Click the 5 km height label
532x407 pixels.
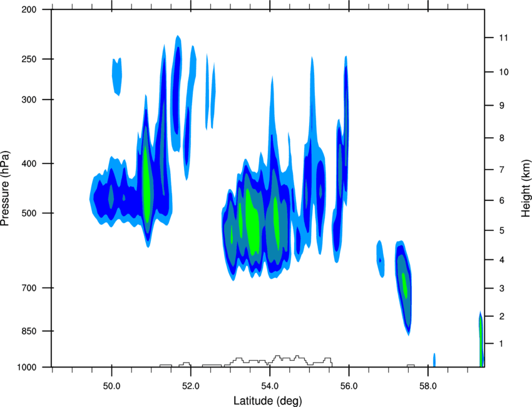[502, 231]
